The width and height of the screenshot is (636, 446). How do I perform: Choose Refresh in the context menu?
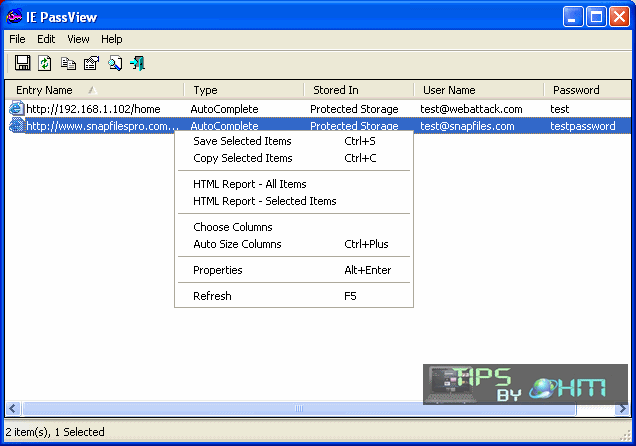294,296
